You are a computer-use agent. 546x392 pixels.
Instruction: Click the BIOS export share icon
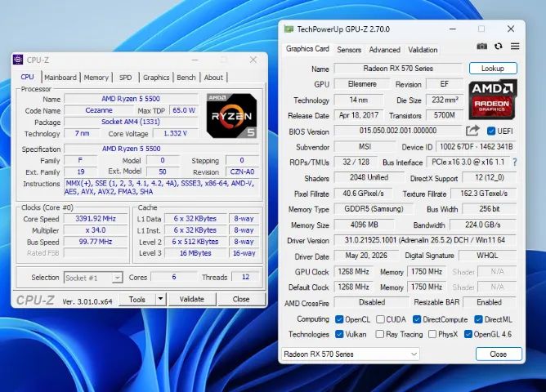pos(472,131)
